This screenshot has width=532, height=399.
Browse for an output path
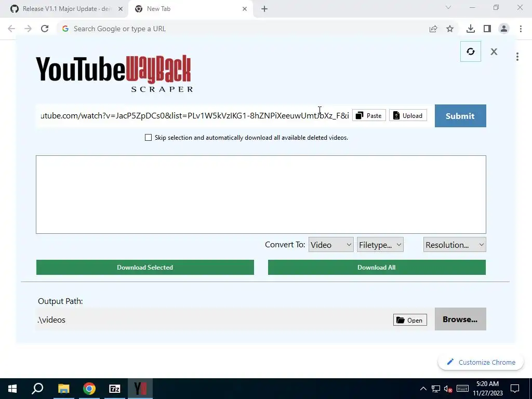point(460,319)
